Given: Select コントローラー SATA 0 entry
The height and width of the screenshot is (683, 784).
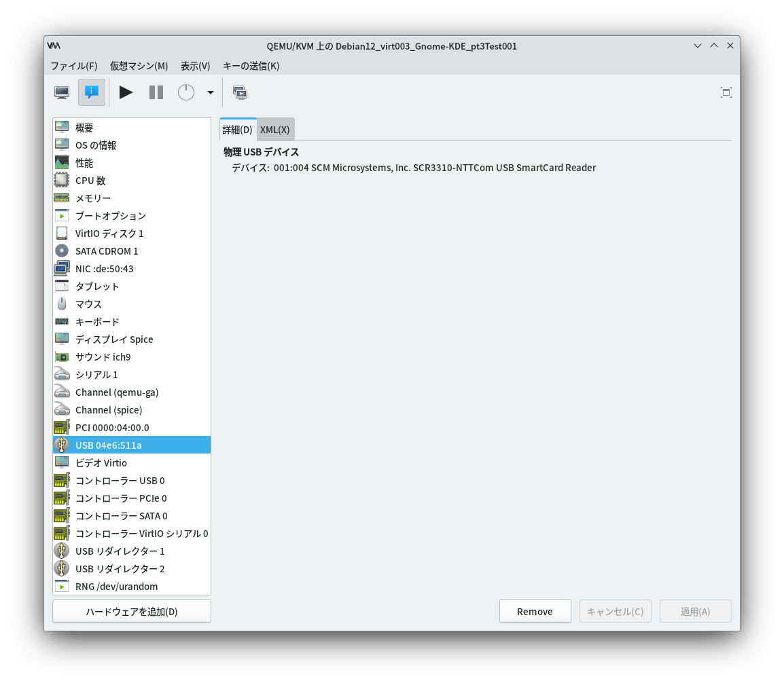Looking at the screenshot, I should [x=132, y=516].
